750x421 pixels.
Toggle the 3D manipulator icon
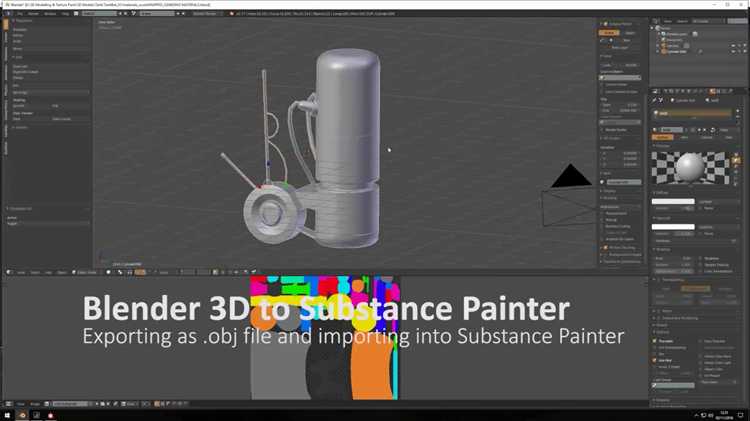(x=130, y=272)
